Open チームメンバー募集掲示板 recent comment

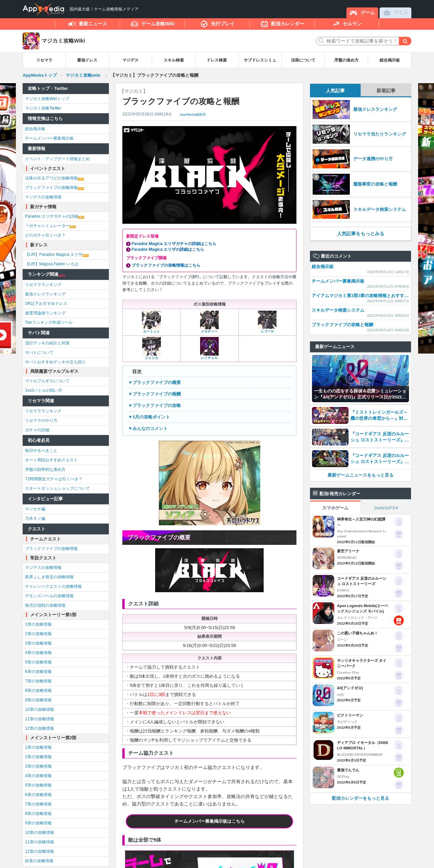coord(338,281)
